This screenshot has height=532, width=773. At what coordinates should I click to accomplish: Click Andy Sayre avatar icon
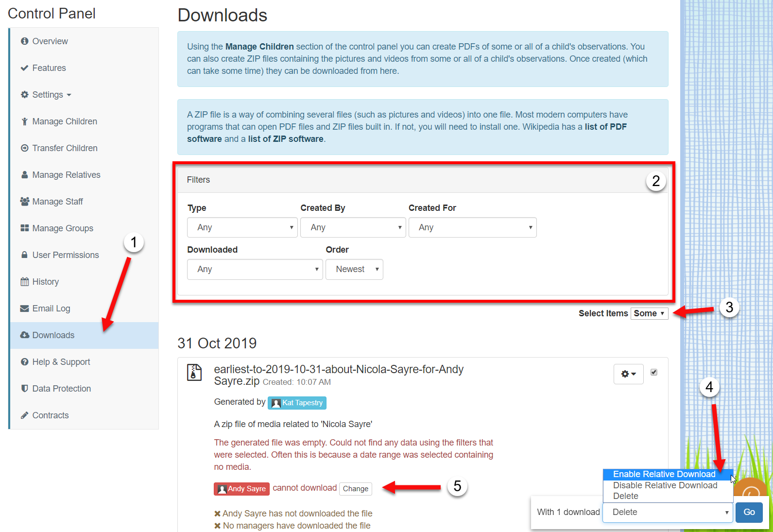click(x=222, y=489)
